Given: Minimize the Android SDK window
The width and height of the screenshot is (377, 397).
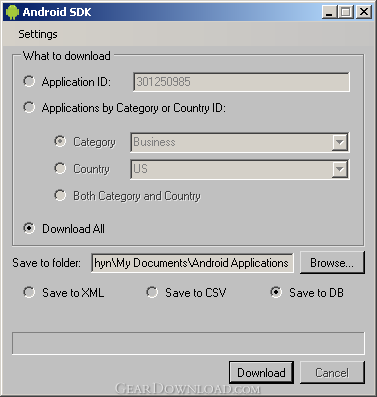Looking at the screenshot, I should coord(329,12).
